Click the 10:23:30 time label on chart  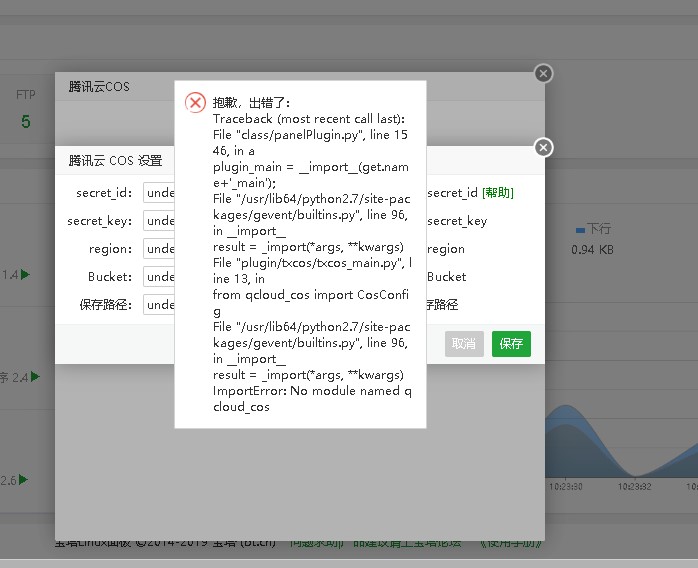pyautogui.click(x=565, y=487)
